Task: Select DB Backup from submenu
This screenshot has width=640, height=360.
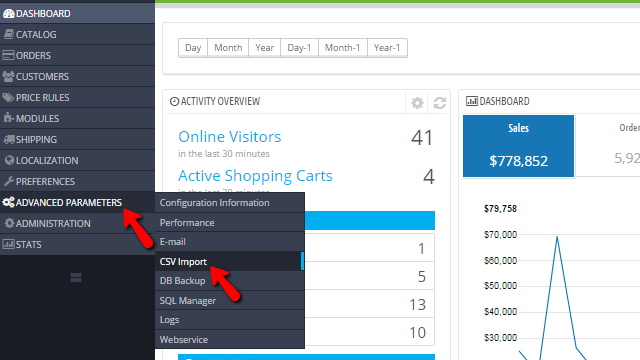Action: [230, 281]
